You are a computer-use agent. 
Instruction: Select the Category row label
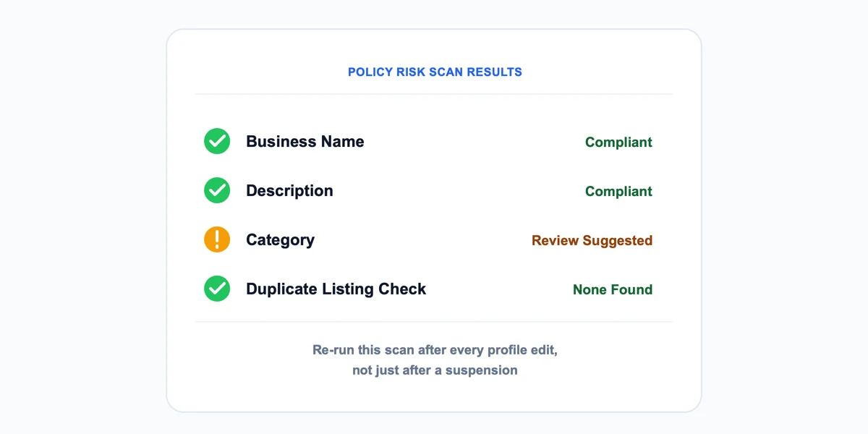[x=280, y=240]
